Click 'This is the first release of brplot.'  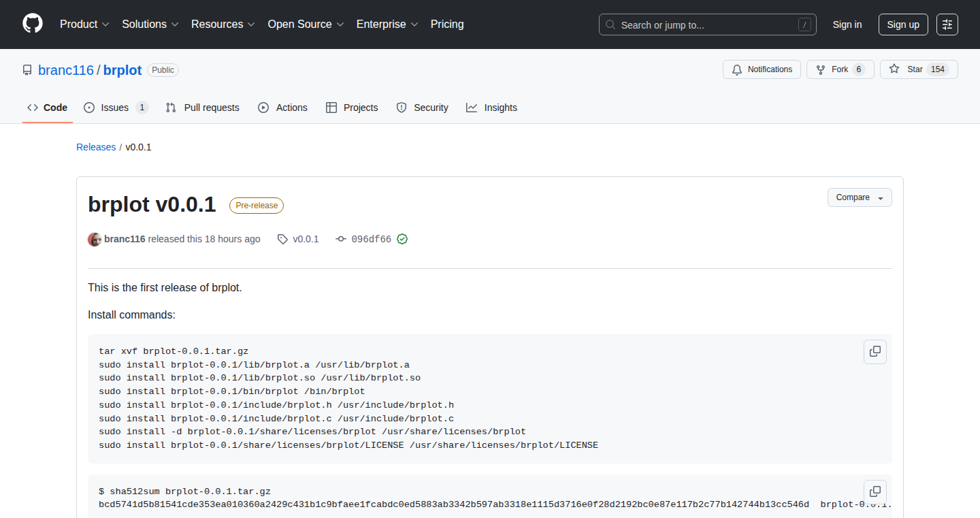pyautogui.click(x=165, y=287)
